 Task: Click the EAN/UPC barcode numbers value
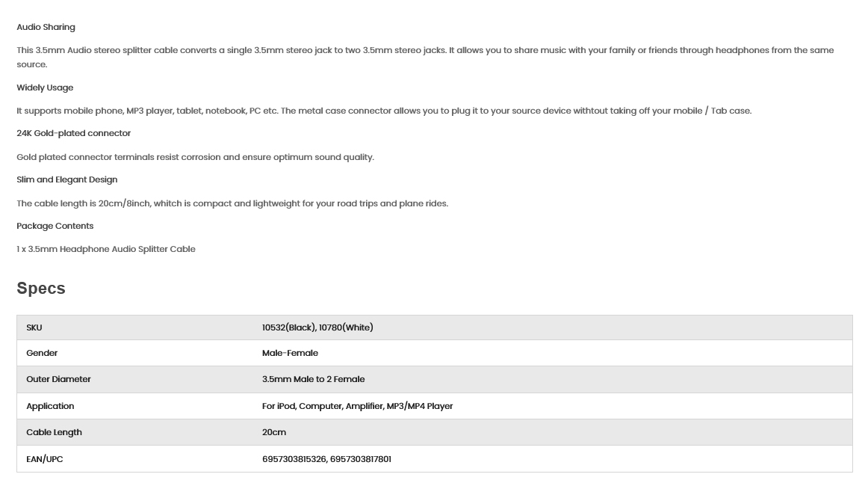click(x=326, y=459)
